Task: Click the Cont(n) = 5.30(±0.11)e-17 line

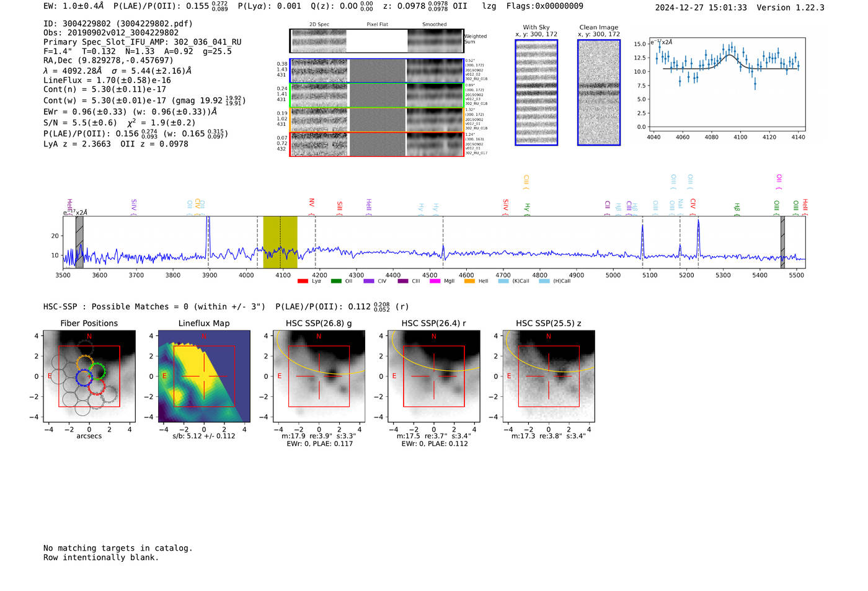Action: pyautogui.click(x=105, y=89)
